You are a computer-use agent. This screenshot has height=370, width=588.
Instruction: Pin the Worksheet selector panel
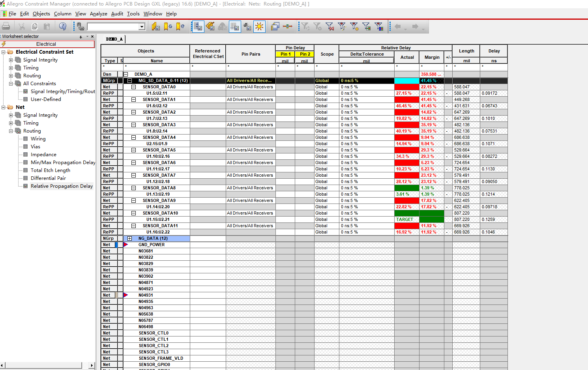[81, 37]
